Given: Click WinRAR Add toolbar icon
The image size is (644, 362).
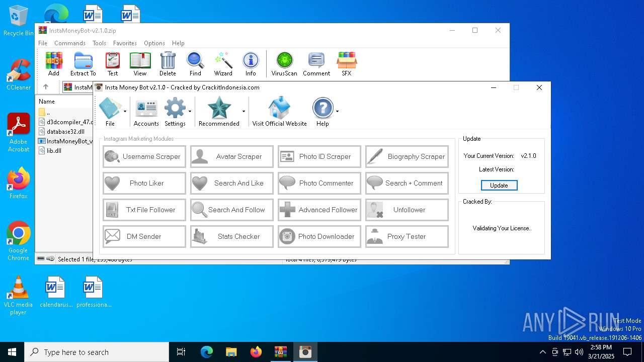Looking at the screenshot, I should pos(54,64).
